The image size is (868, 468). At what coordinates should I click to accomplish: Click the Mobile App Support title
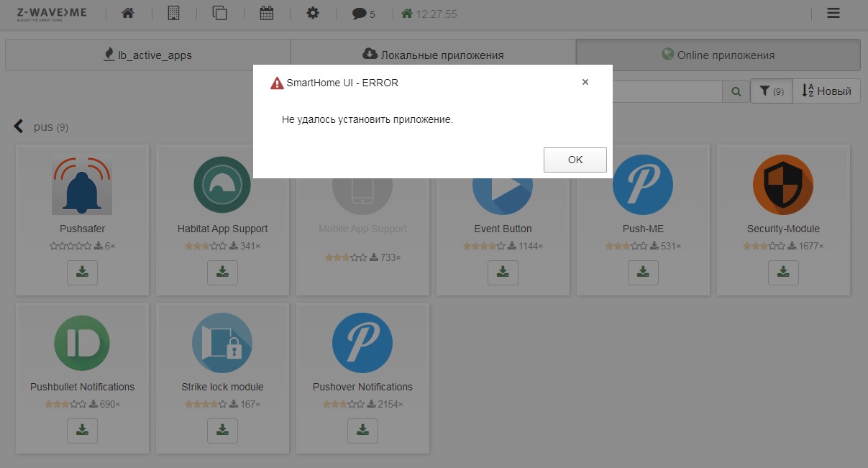pyautogui.click(x=362, y=229)
